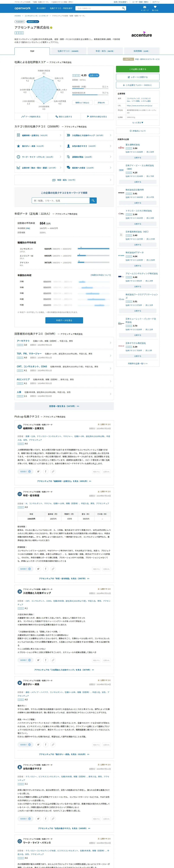Open 経営者への提言 category card
This screenshot has width=174, height=868.
(x=89, y=168)
